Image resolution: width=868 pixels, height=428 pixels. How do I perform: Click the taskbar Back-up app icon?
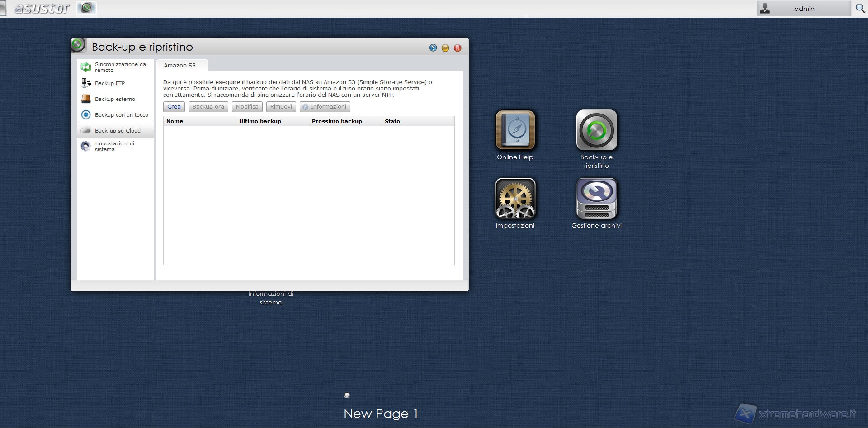(86, 8)
